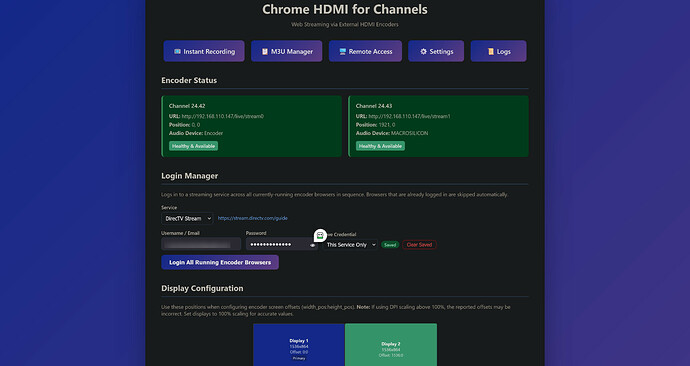Image resolution: width=690 pixels, height=366 pixels.
Task: Open Settings page
Action: pos(436,51)
